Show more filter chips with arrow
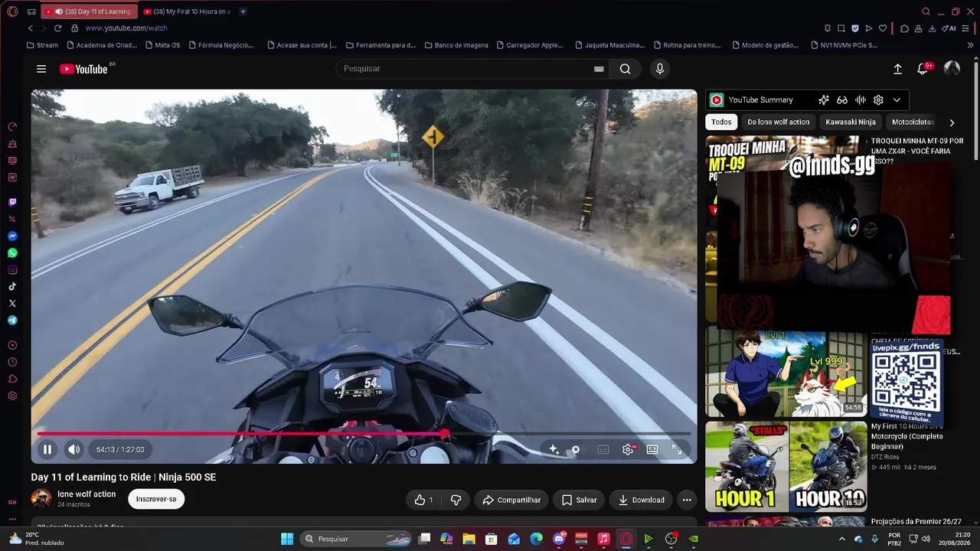The height and width of the screenshot is (551, 980). (952, 122)
